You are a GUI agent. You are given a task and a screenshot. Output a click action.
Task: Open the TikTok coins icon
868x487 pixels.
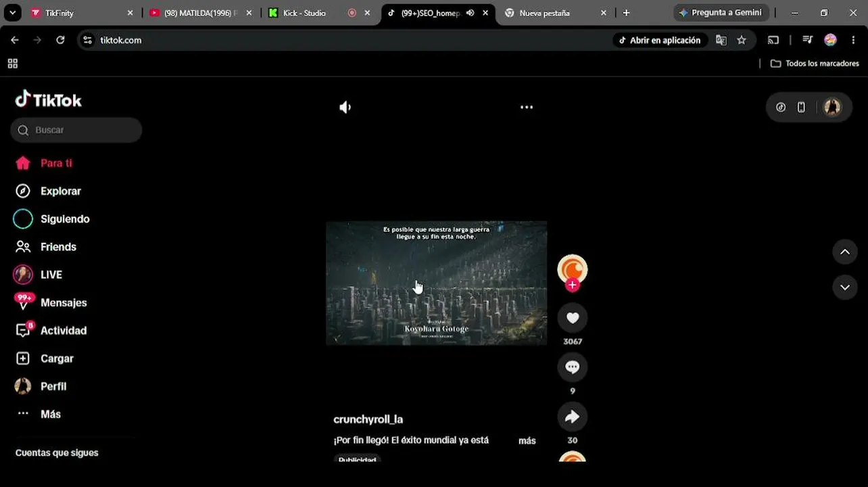(x=781, y=107)
